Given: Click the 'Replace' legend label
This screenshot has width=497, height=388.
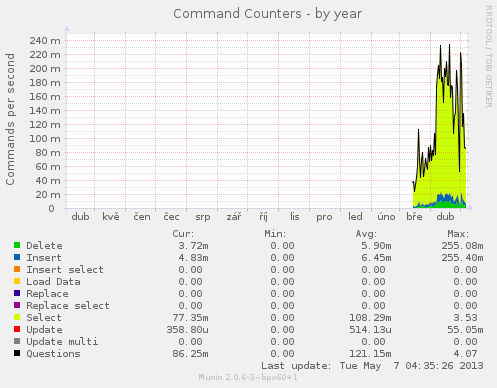Looking at the screenshot, I should pyautogui.click(x=47, y=294).
